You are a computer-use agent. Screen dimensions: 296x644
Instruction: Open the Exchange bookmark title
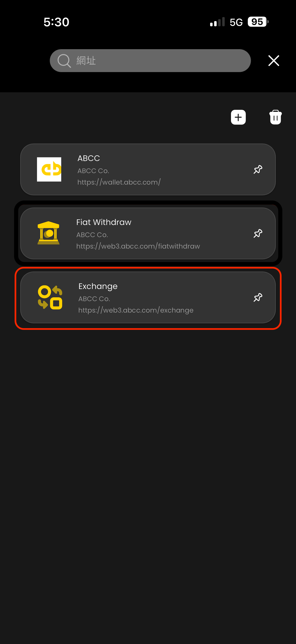pos(98,286)
